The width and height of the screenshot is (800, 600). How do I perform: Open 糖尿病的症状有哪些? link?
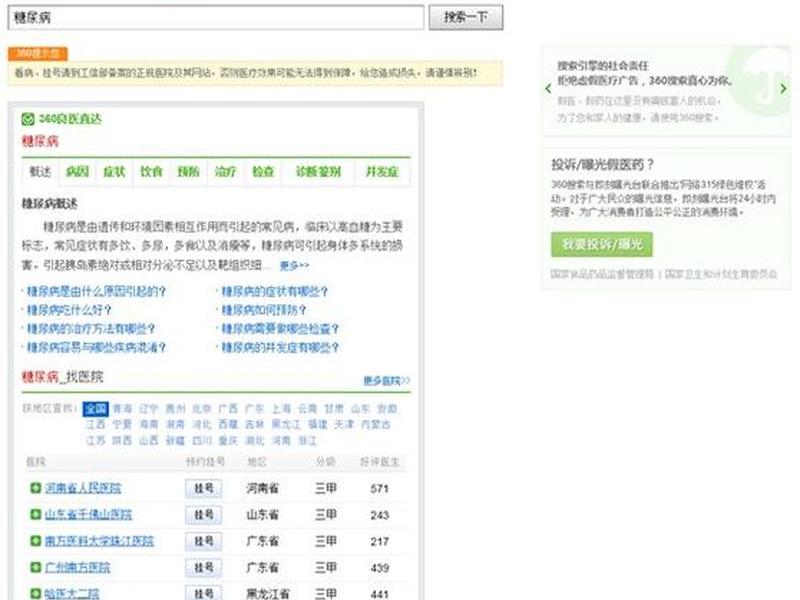(274, 291)
